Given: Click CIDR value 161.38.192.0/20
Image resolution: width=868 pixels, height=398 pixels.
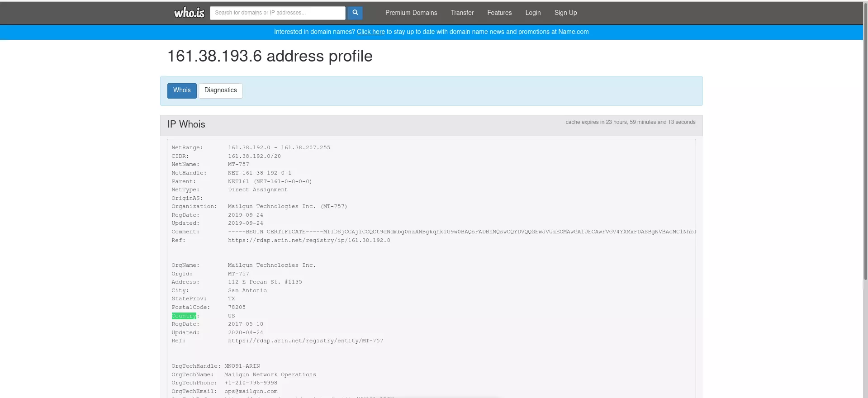Looking at the screenshot, I should pyautogui.click(x=254, y=156).
